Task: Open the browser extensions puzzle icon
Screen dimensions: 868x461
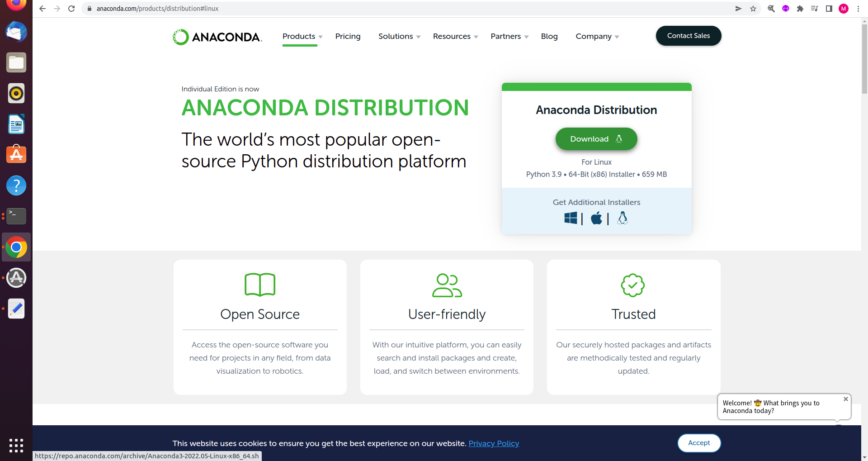Action: 800,9
